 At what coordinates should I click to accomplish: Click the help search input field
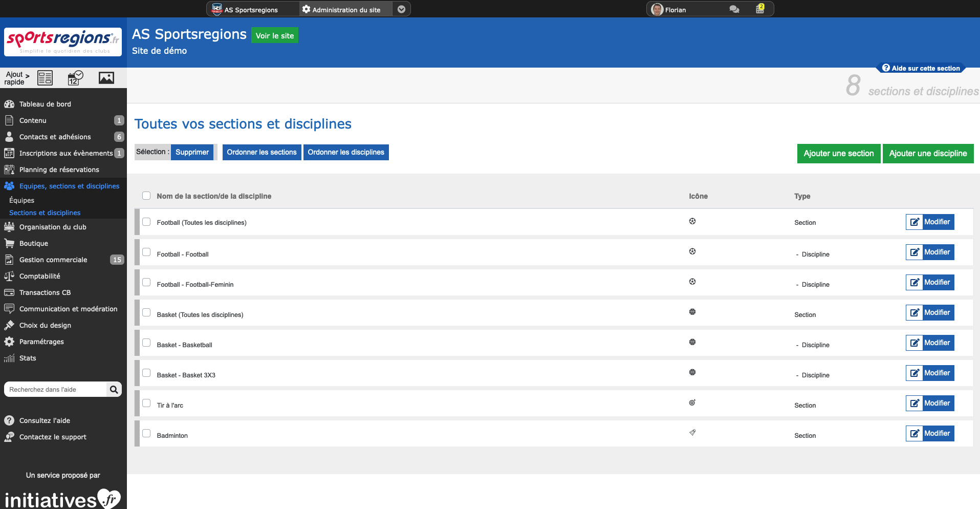click(x=55, y=390)
